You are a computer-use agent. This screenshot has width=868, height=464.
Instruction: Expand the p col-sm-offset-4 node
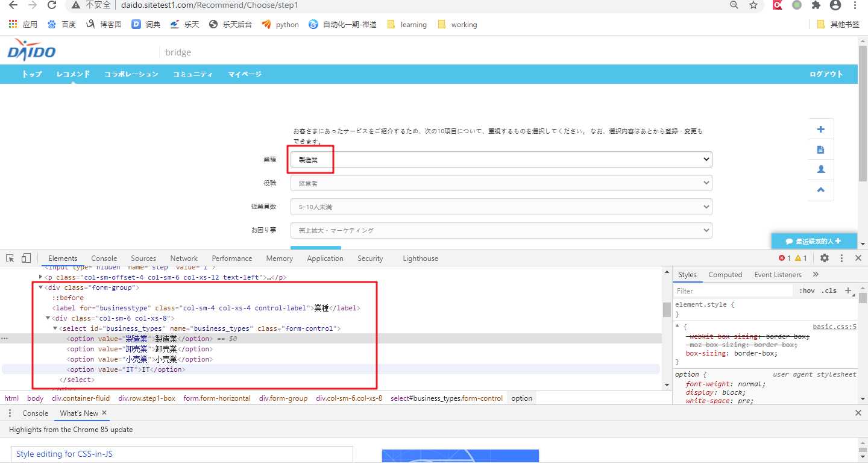[41, 277]
